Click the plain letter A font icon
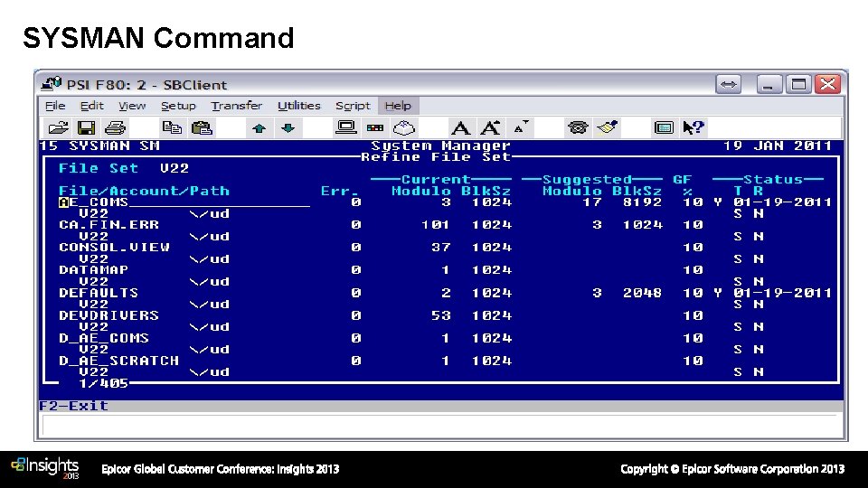The image size is (868, 488). [460, 128]
